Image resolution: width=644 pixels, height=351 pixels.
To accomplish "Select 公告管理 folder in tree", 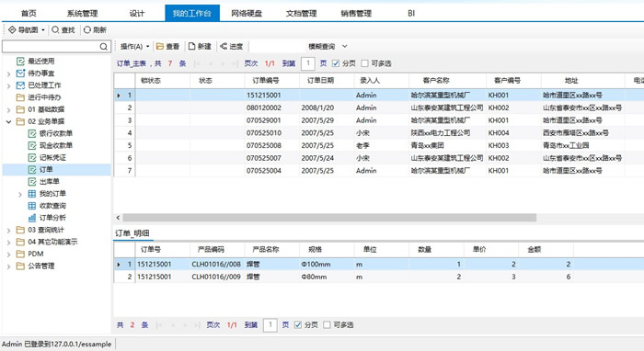I will pos(40,266).
